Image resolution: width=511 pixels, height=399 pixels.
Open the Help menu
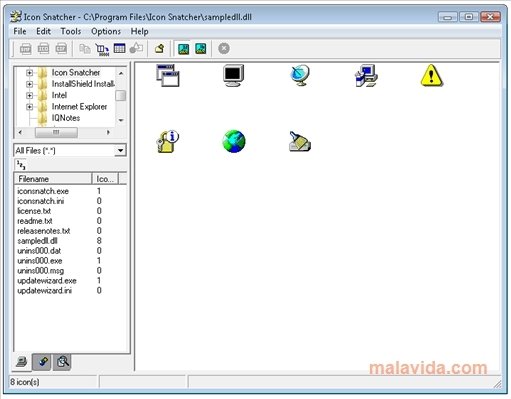tap(139, 31)
